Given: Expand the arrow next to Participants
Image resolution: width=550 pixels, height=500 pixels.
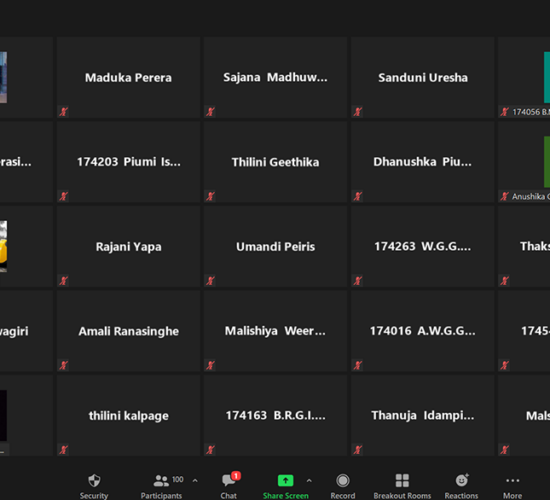Looking at the screenshot, I should pyautogui.click(x=195, y=480).
